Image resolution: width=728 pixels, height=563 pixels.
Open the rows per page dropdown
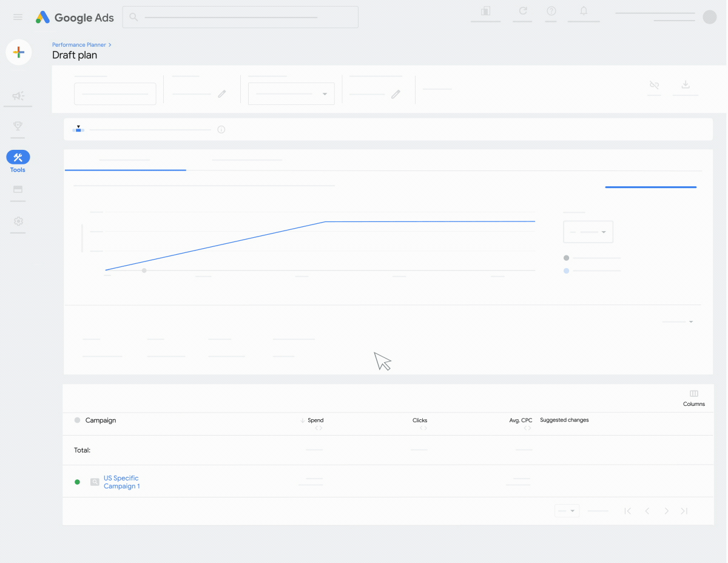(567, 511)
